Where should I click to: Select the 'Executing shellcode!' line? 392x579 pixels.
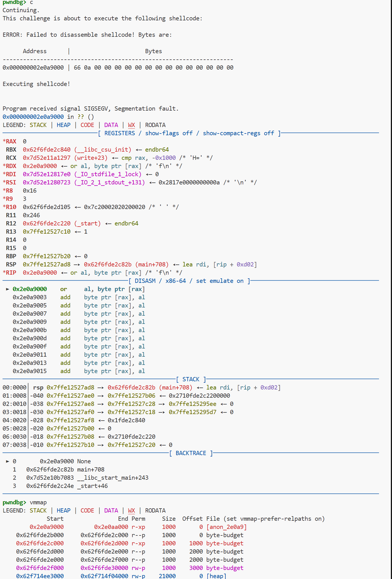click(36, 84)
